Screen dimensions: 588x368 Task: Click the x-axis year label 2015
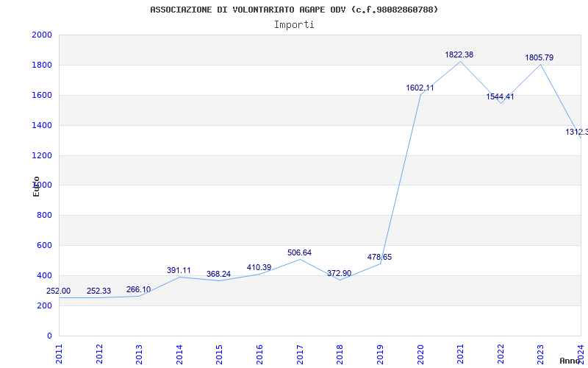click(x=219, y=355)
